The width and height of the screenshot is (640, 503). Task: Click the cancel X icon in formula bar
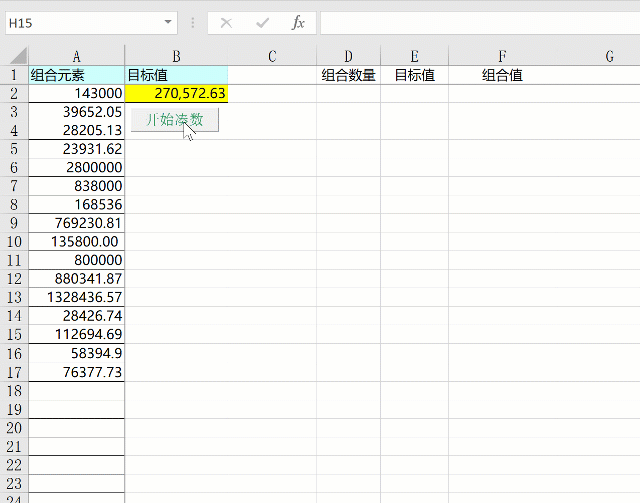(226, 23)
